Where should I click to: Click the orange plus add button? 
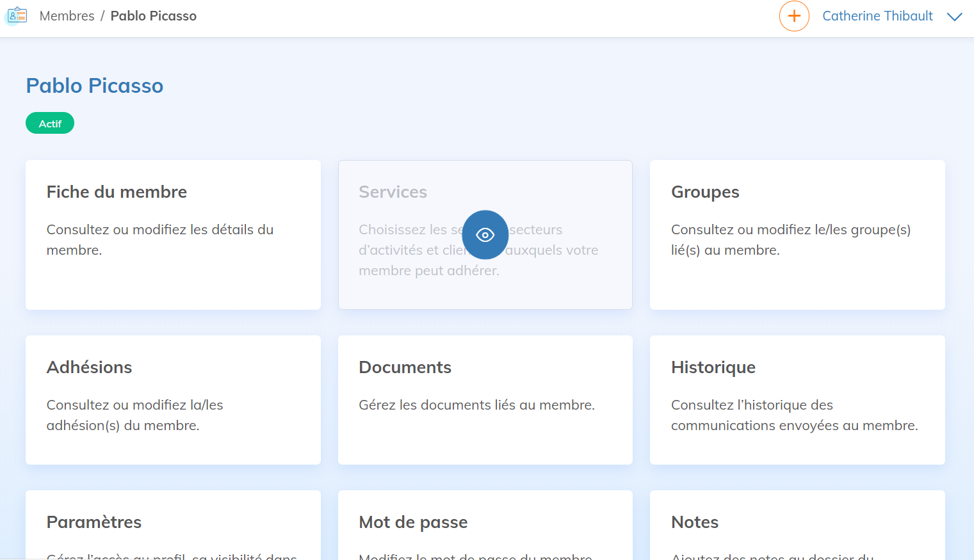(x=794, y=16)
